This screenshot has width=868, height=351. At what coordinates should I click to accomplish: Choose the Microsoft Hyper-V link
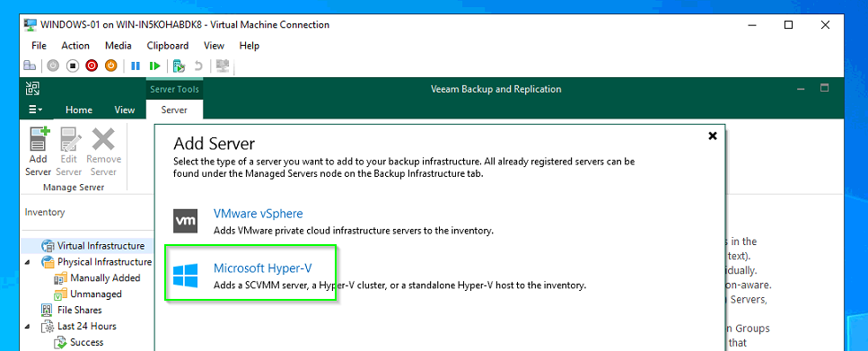263,268
